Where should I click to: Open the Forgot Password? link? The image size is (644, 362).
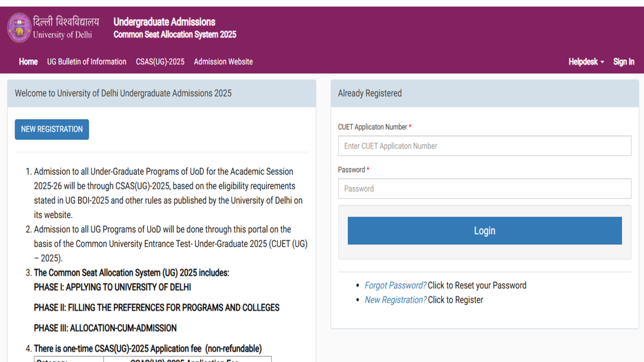tap(395, 286)
